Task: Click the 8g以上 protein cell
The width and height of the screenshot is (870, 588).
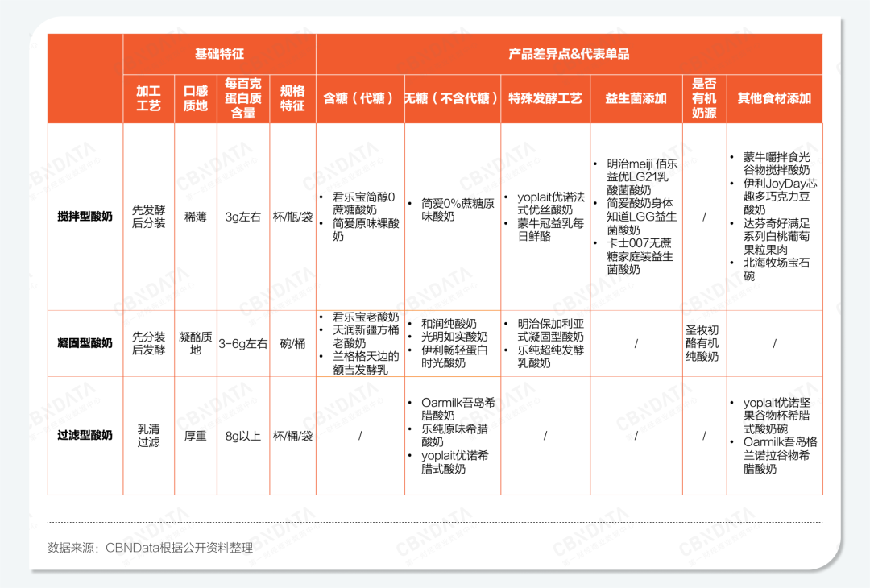Action: [242, 436]
